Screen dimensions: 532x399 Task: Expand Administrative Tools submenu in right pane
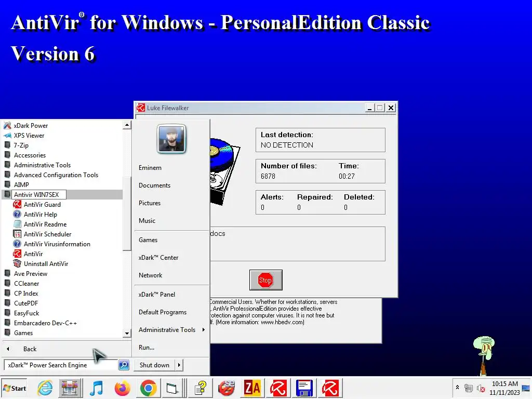(171, 330)
